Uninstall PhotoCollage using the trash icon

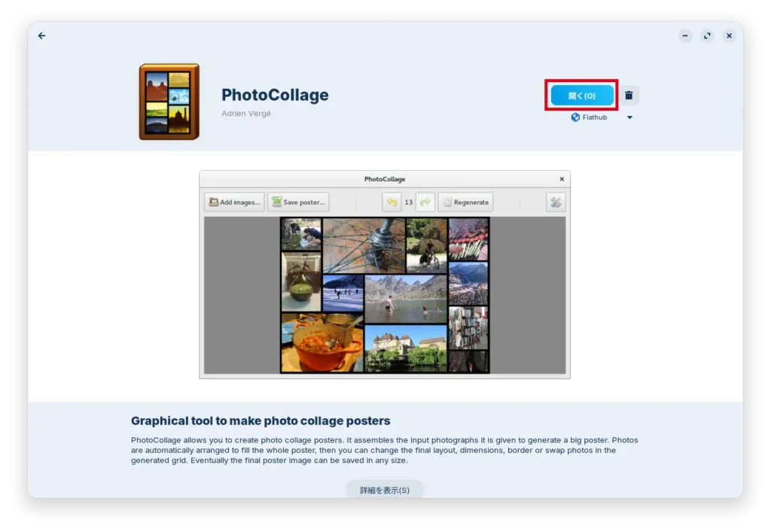click(628, 95)
